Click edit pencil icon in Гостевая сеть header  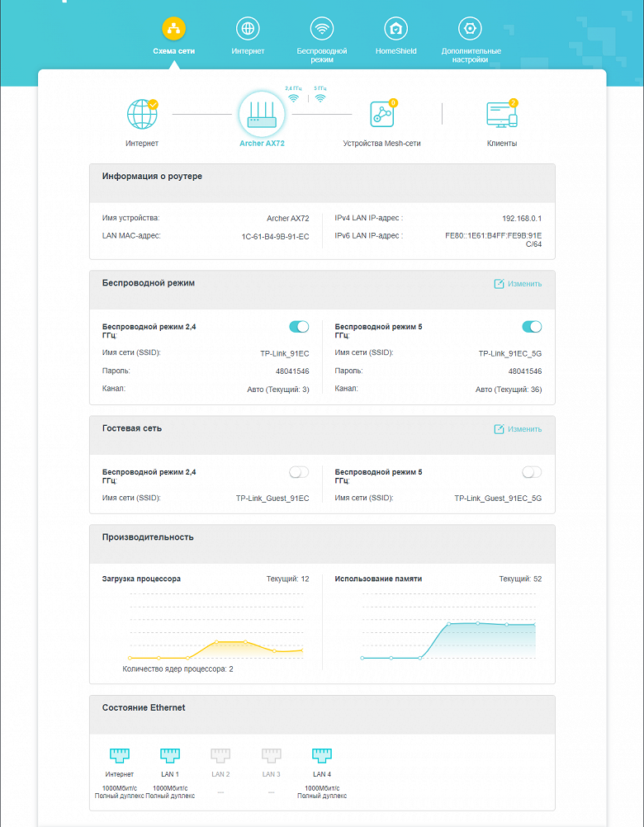(499, 429)
